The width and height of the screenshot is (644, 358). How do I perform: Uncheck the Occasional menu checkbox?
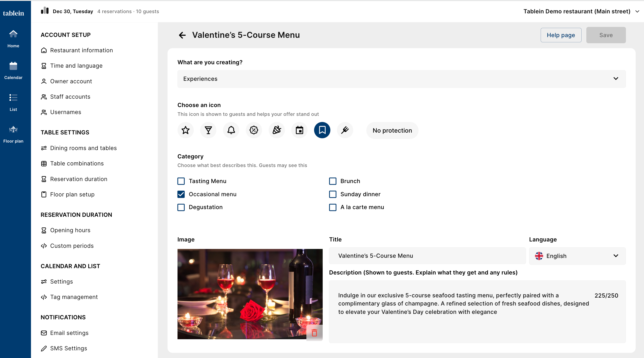click(x=181, y=194)
